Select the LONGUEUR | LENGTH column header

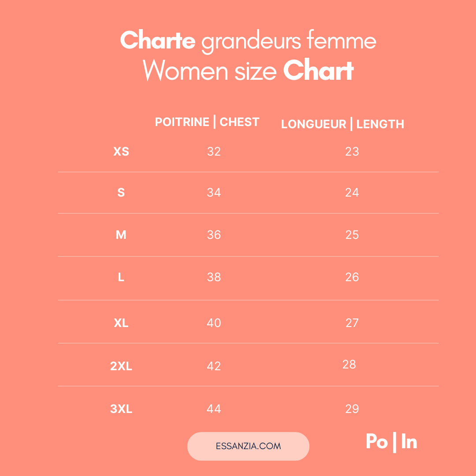(342, 124)
